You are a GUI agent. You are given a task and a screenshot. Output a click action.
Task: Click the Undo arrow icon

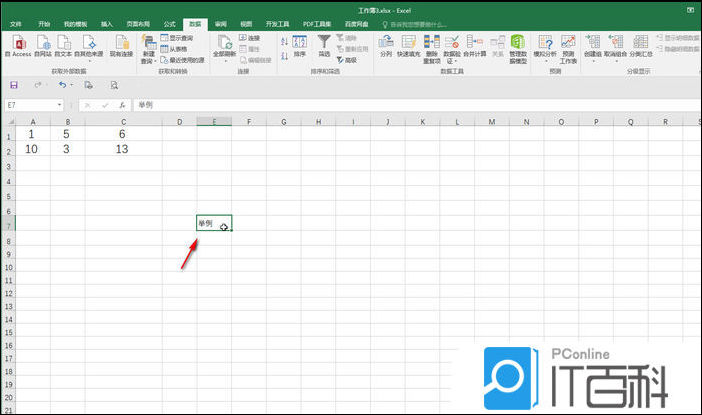62,85
